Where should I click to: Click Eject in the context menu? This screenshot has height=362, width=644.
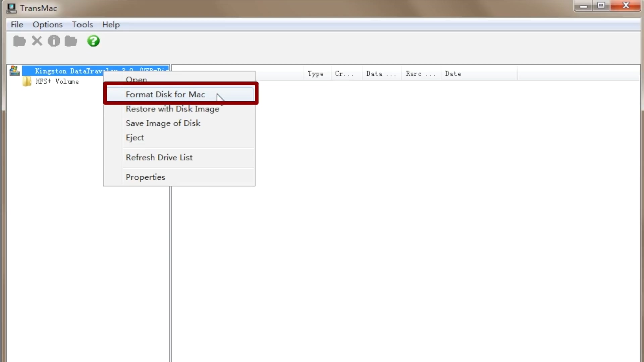pos(135,138)
